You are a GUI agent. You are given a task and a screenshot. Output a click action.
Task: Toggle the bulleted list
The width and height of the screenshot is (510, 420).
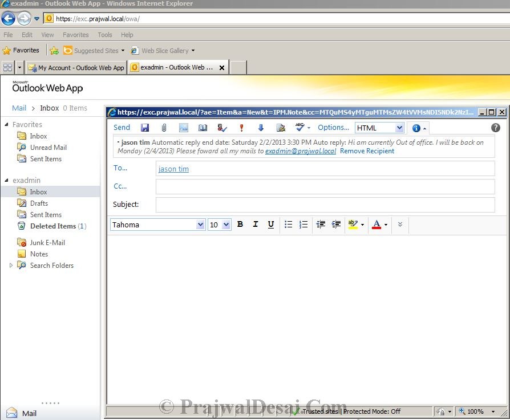click(288, 225)
